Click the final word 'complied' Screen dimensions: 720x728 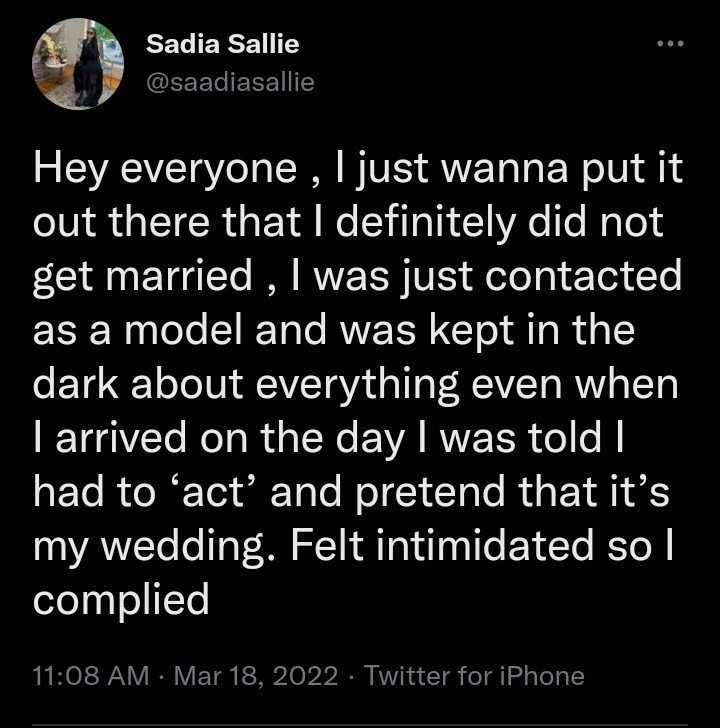121,601
